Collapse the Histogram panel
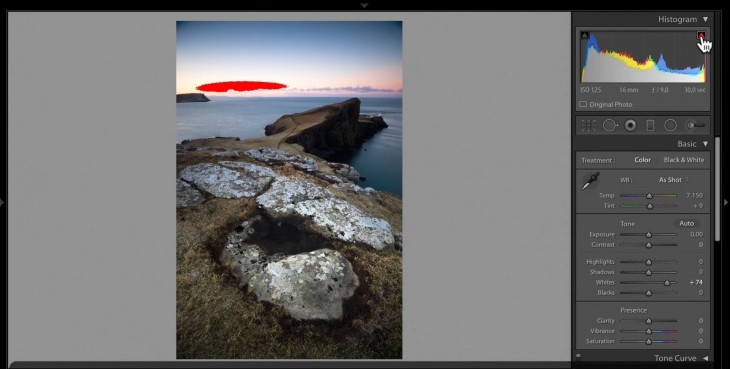Screen dimensions: 730x369 [705, 19]
